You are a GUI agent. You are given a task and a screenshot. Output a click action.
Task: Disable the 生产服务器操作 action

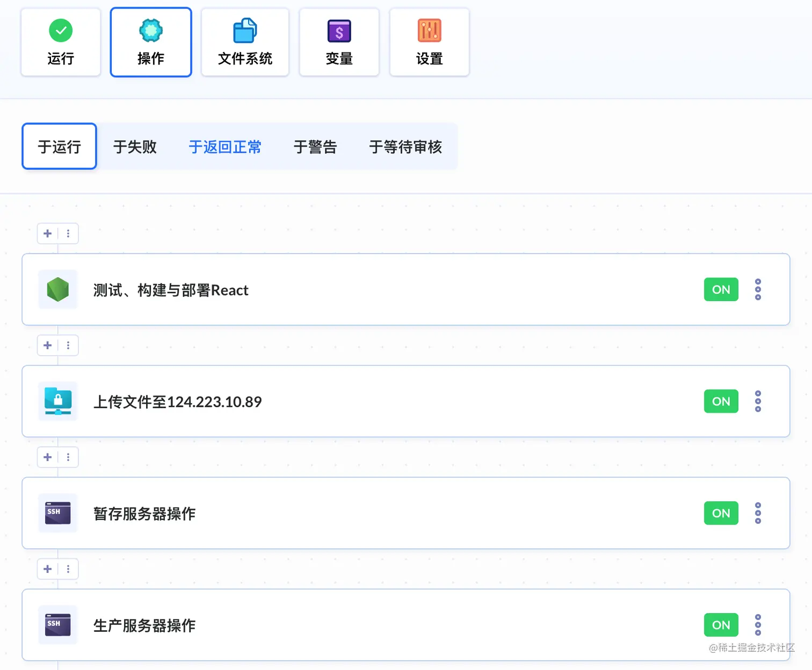pyautogui.click(x=721, y=625)
